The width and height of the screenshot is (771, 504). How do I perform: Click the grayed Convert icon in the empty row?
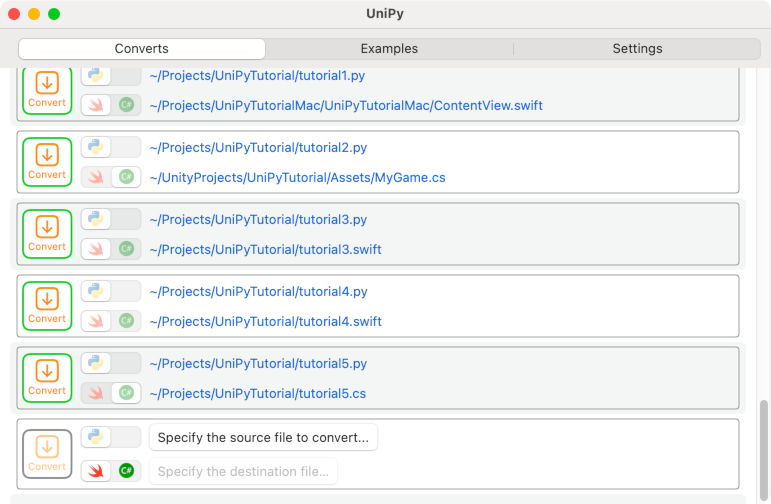[47, 453]
